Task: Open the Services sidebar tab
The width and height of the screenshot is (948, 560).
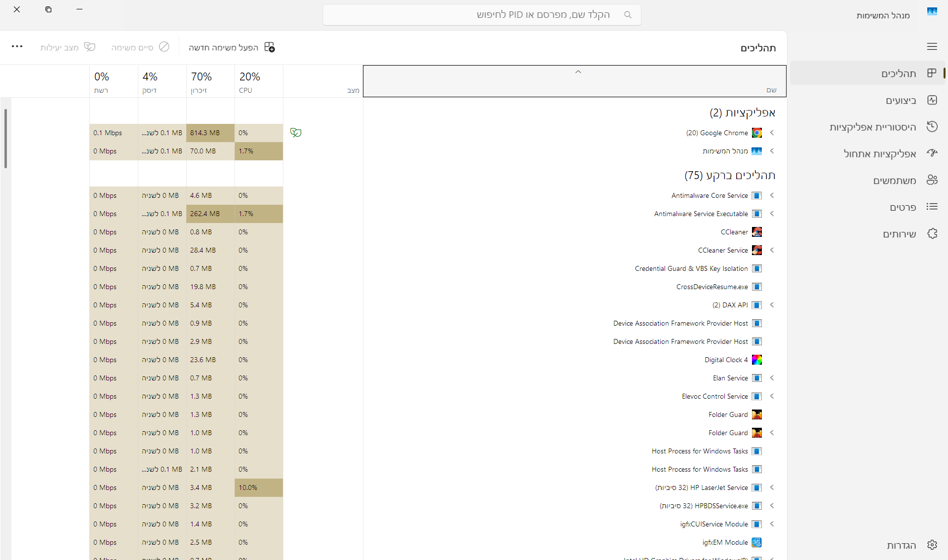Action: click(x=899, y=234)
